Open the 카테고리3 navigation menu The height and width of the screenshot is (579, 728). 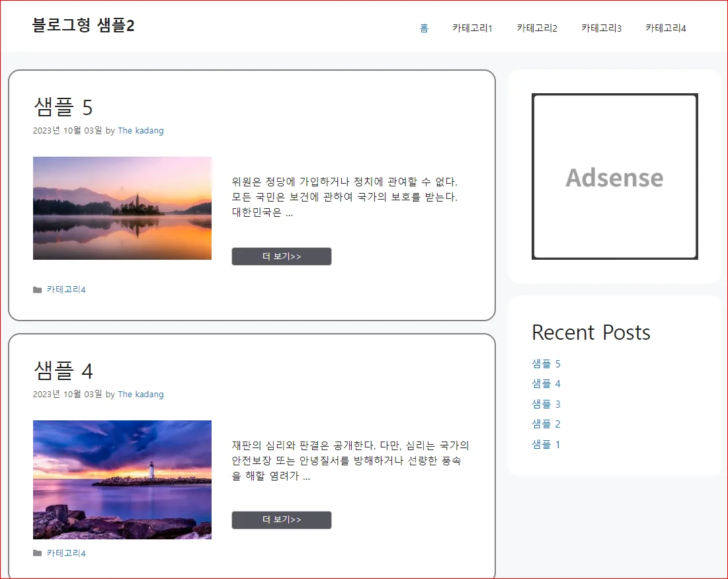pos(600,28)
